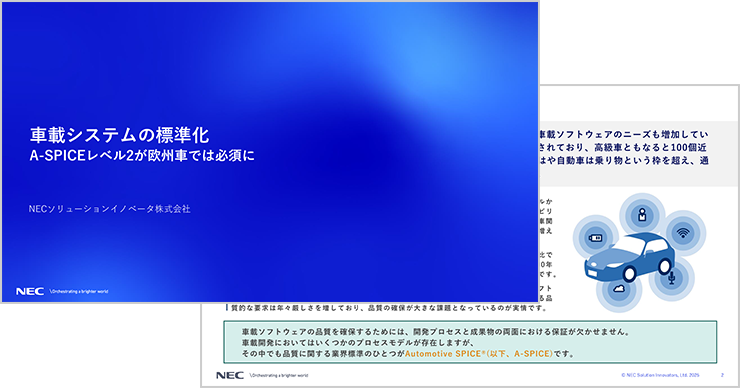Click the orange Automotive SPICE text

479,354
